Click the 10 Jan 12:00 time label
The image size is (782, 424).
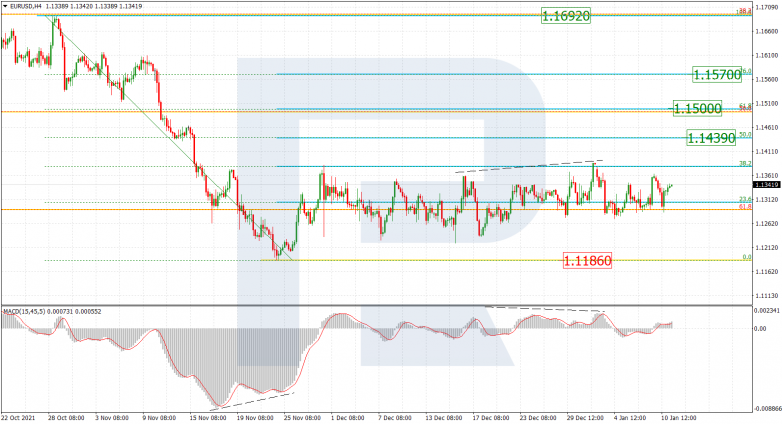pyautogui.click(x=679, y=418)
